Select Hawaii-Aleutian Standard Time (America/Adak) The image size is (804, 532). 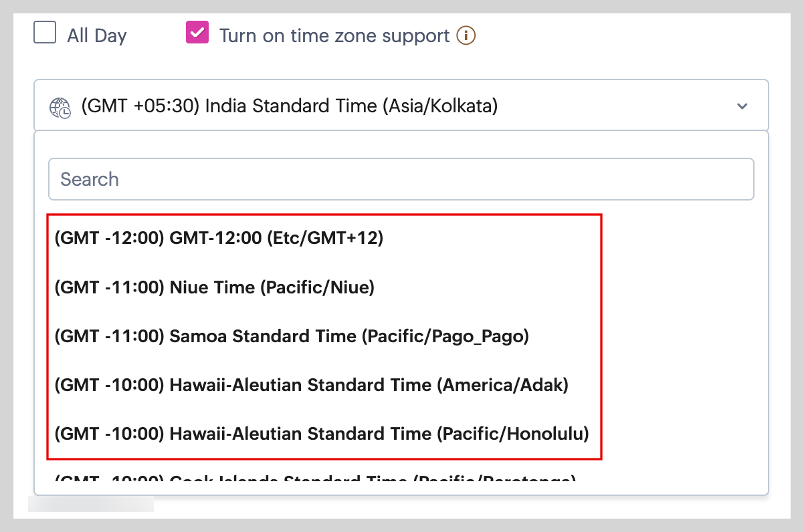(x=311, y=385)
